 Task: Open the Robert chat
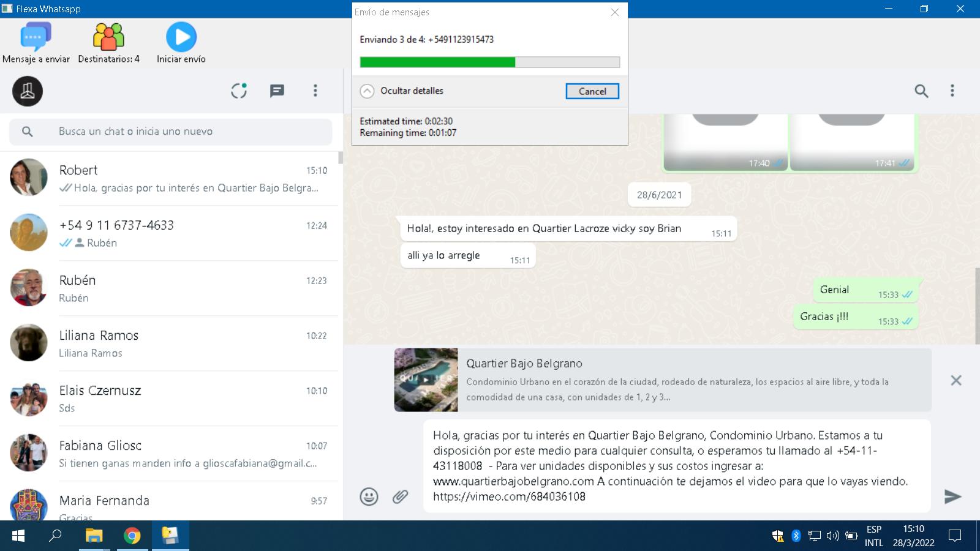pyautogui.click(x=169, y=178)
